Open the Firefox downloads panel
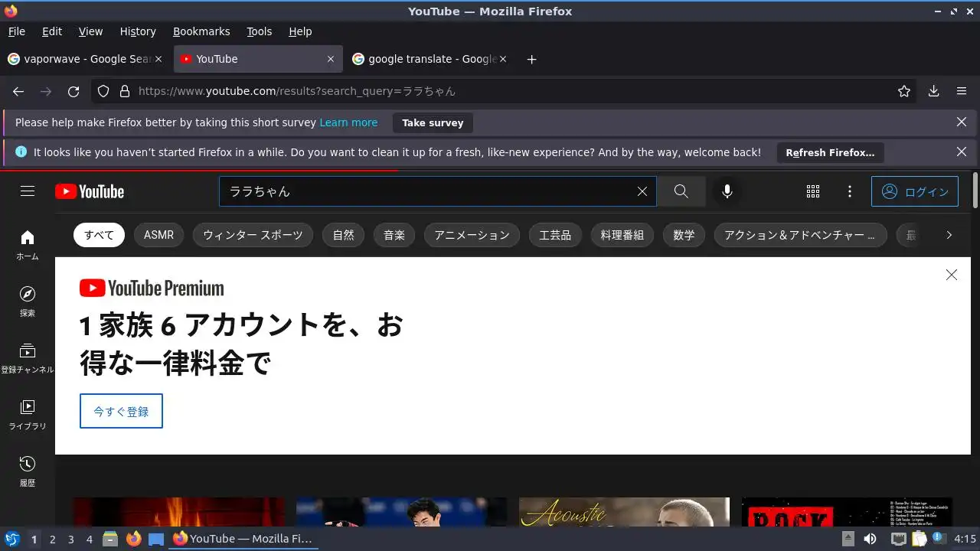980x551 pixels. (x=933, y=91)
